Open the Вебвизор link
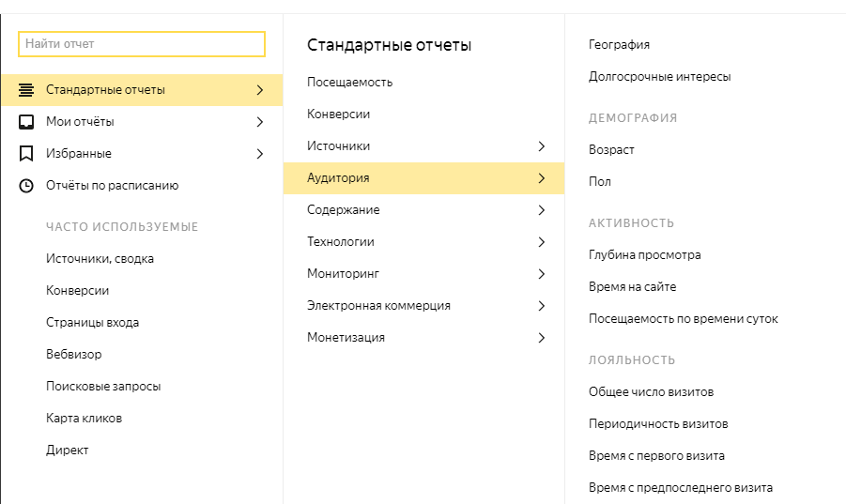This screenshot has width=846, height=504. point(73,354)
